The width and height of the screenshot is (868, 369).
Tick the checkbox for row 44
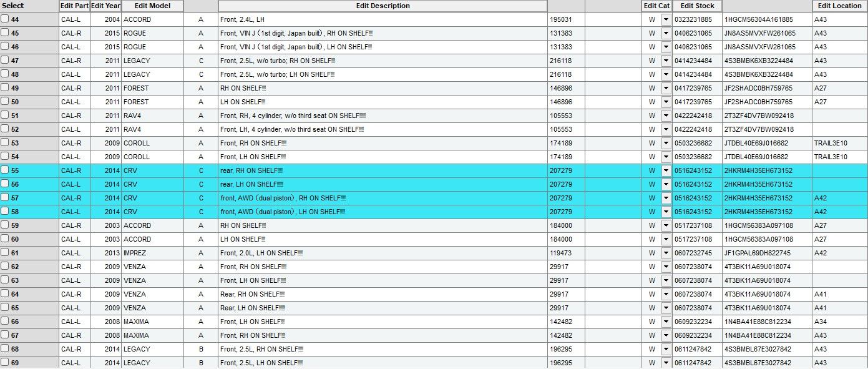pyautogui.click(x=5, y=19)
